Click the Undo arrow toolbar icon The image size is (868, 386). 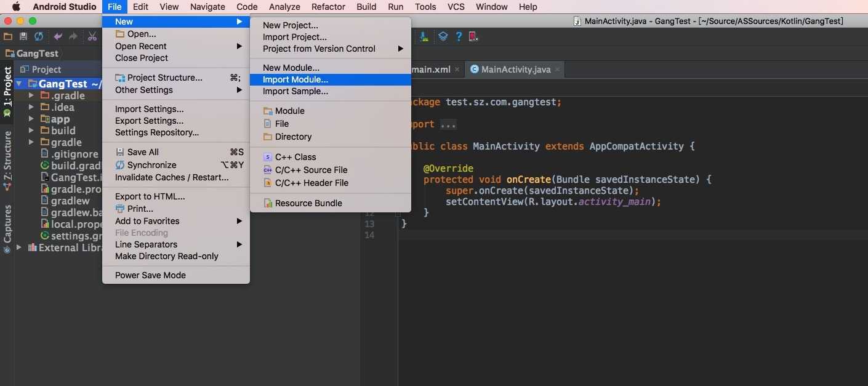click(x=58, y=37)
